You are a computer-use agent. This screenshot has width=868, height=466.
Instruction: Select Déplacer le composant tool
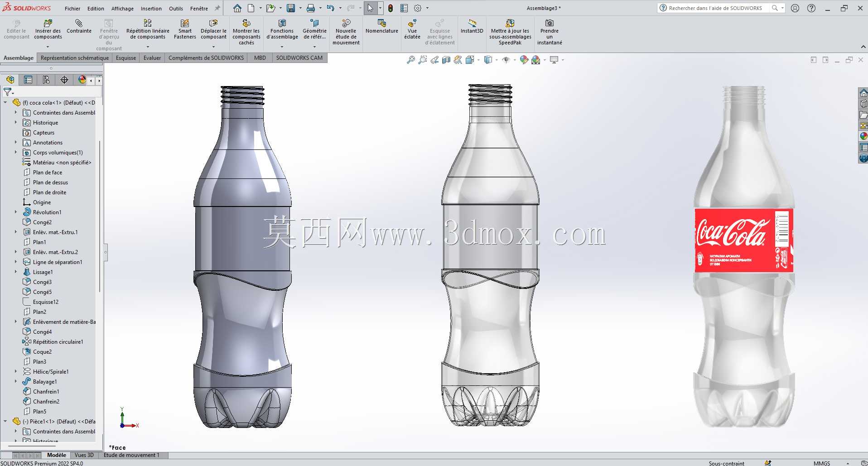(213, 30)
